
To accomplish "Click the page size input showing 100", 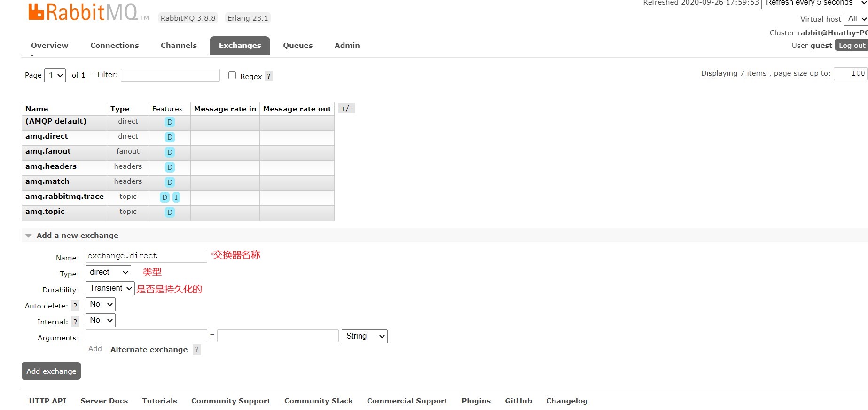I will coord(851,73).
